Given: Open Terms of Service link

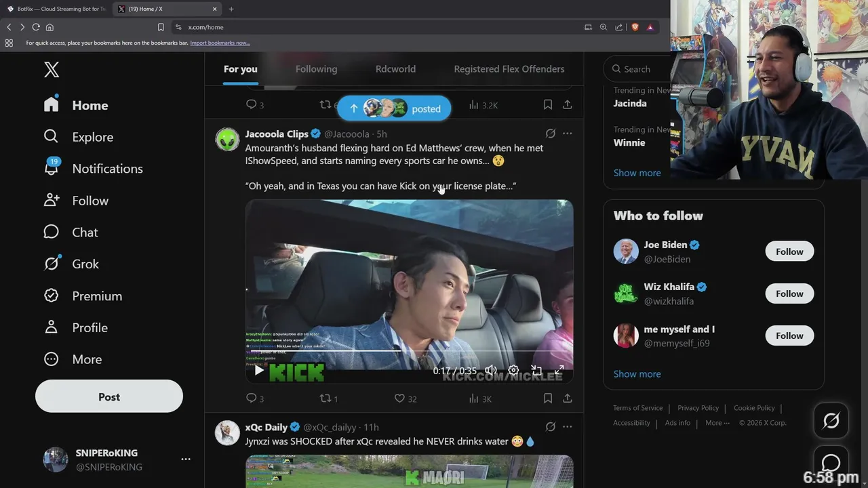Looking at the screenshot, I should [637, 408].
